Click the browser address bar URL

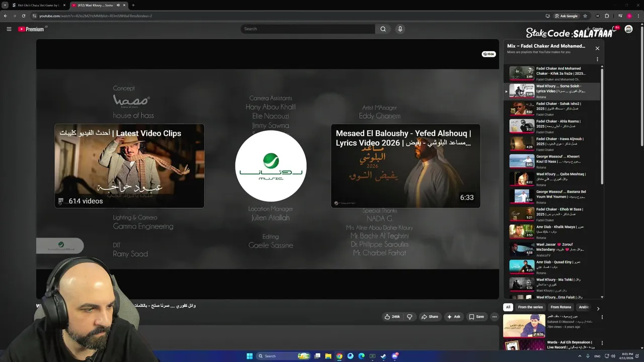96,16
